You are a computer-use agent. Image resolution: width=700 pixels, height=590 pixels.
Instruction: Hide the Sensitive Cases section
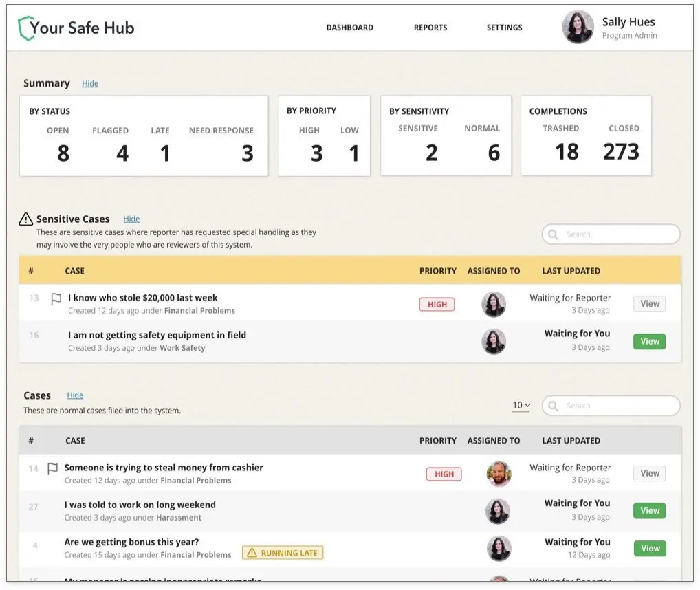tap(131, 219)
